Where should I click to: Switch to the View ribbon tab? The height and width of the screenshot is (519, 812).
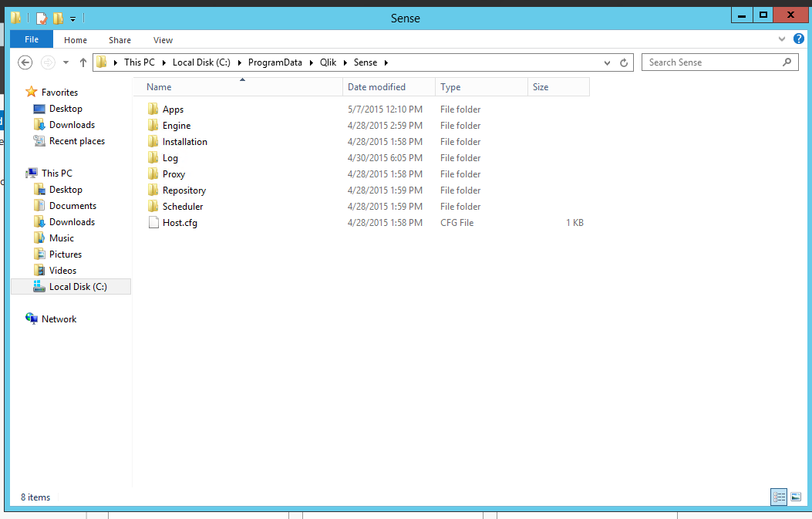click(163, 40)
